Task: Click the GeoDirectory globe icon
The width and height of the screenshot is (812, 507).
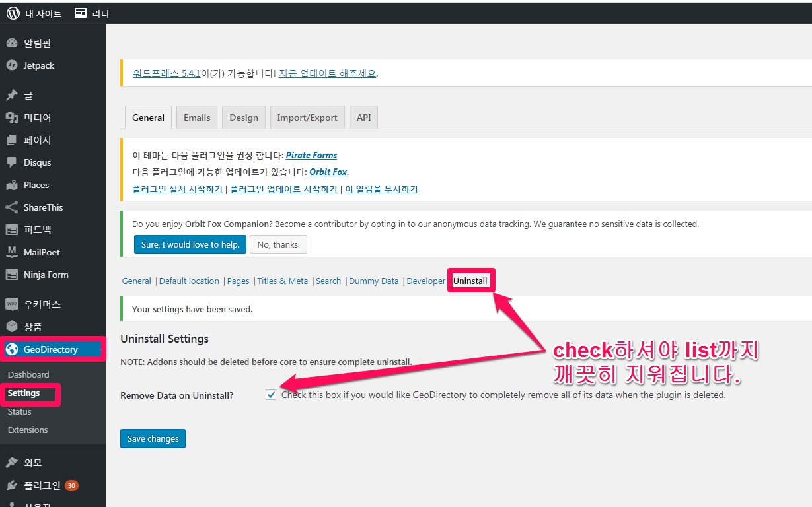Action: [x=12, y=349]
